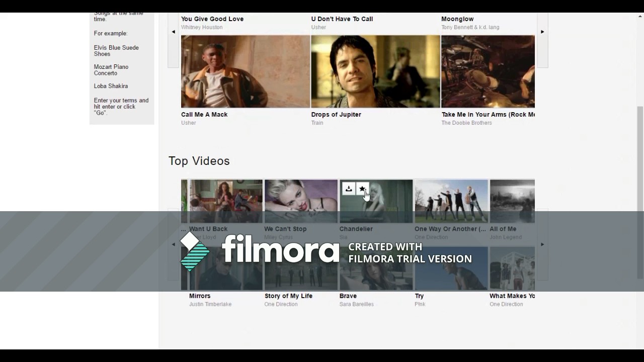Image resolution: width=644 pixels, height=362 pixels.
Task: Open the You Give Good Love title link
Action: pos(212,19)
